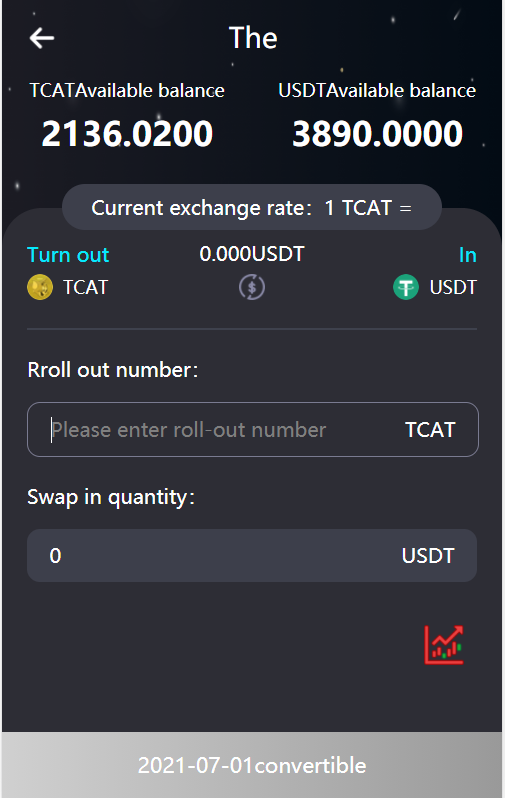Tap the green USDT Tether icon
The image size is (505, 798).
pyautogui.click(x=406, y=287)
